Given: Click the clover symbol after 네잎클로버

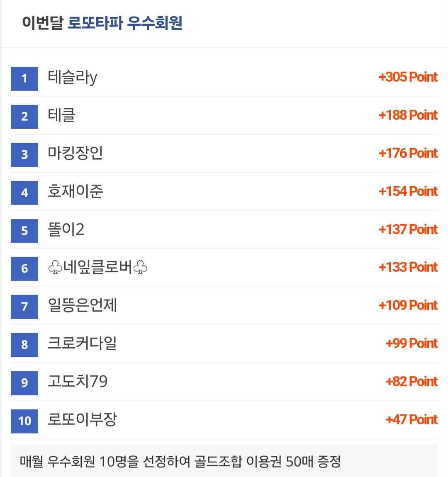Looking at the screenshot, I should coord(140,268).
